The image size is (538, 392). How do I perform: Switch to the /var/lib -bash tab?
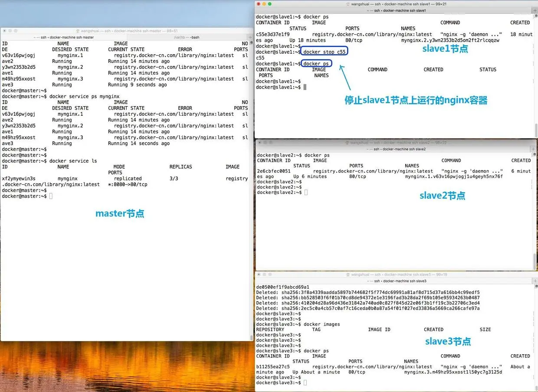186,37
